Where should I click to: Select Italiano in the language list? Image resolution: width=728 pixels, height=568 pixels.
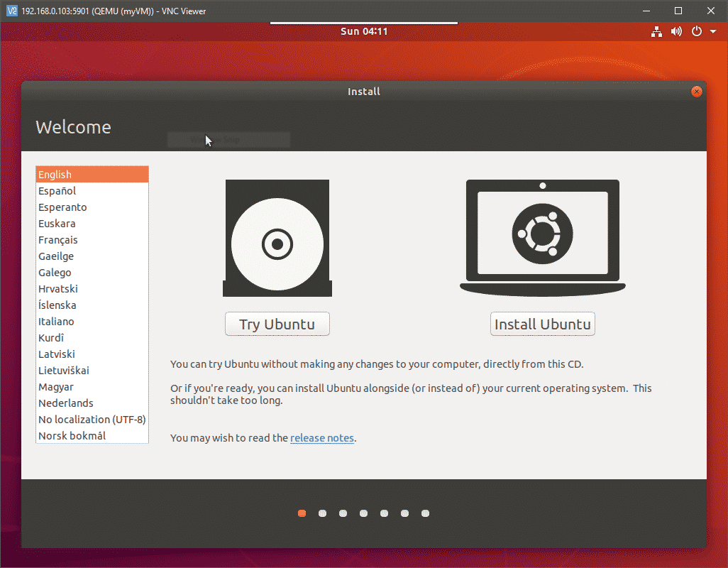pyautogui.click(x=92, y=322)
